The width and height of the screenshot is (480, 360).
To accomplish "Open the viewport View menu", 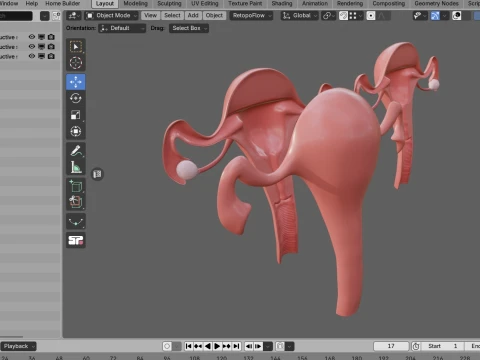I will point(151,16).
